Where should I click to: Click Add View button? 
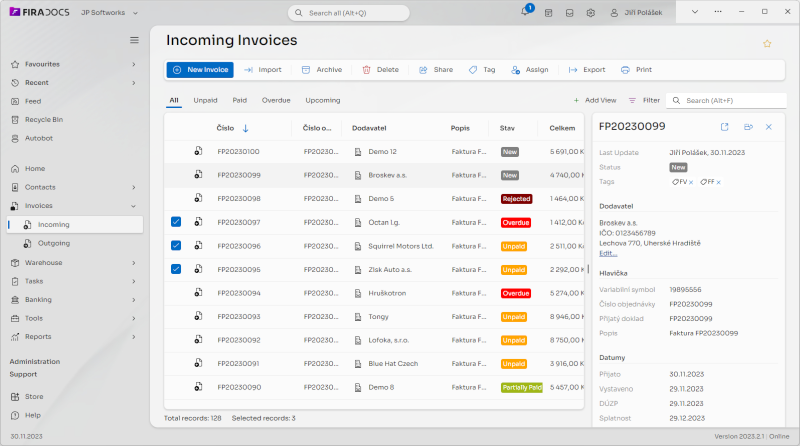pyautogui.click(x=595, y=101)
